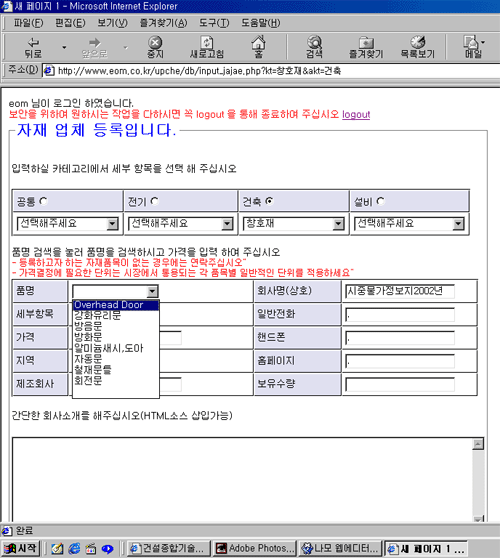Open the 도구(T) menu
This screenshot has height=558, width=500.
214,23
